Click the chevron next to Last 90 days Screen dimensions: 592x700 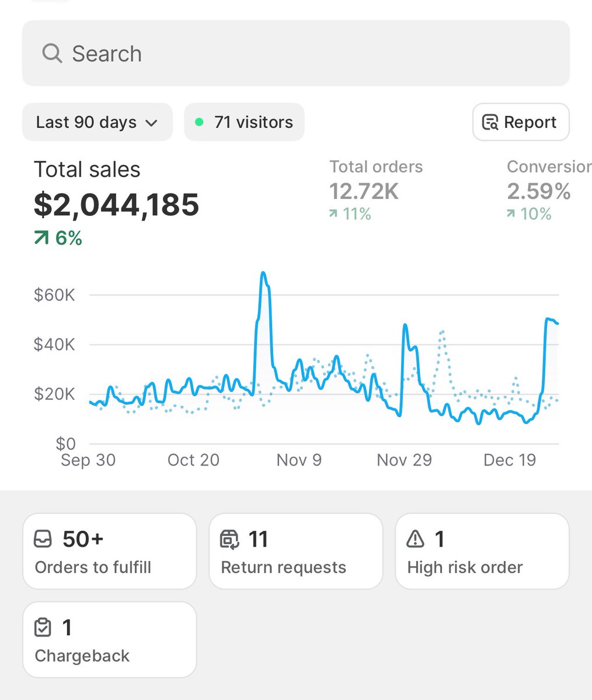point(152,123)
